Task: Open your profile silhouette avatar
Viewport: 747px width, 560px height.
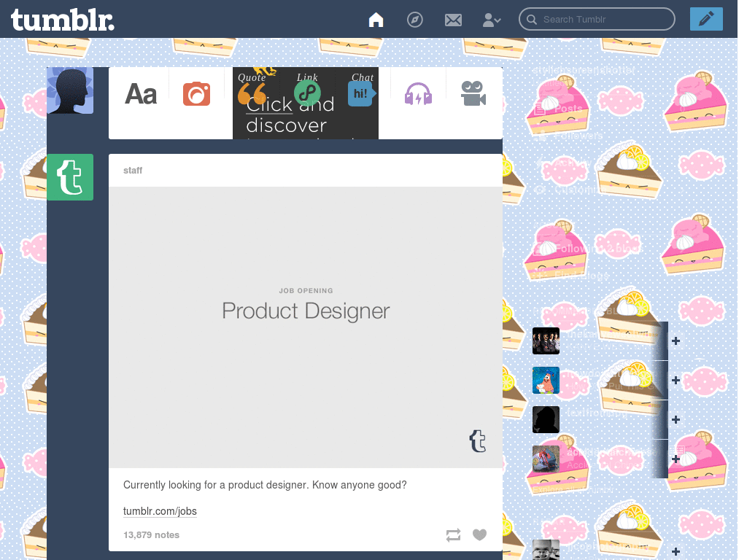Action: point(70,90)
